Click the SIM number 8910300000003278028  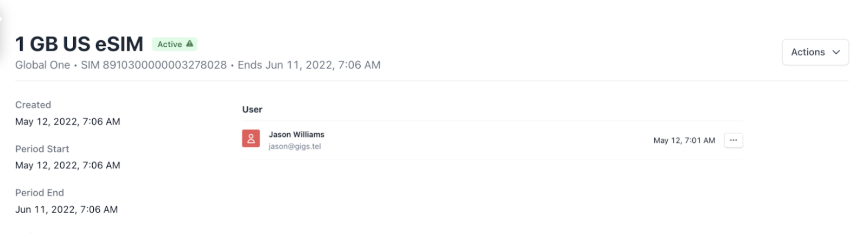[154, 65]
